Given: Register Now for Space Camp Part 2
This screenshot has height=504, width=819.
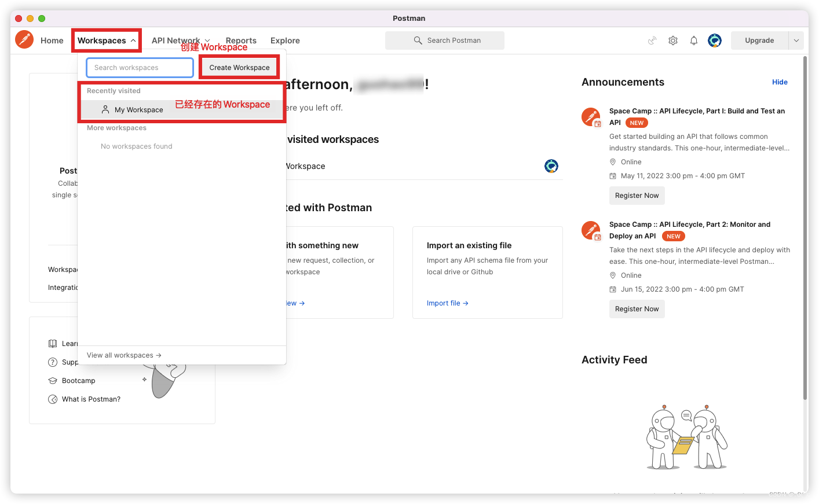Looking at the screenshot, I should point(637,309).
